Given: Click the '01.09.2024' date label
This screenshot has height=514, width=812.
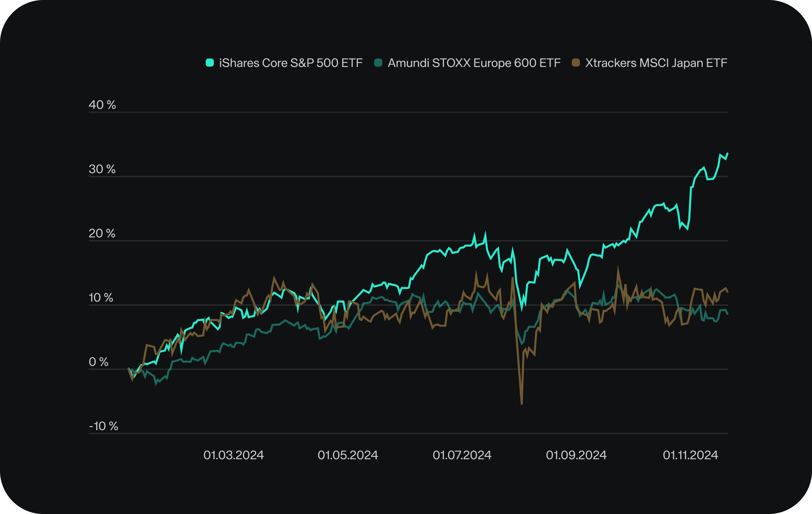Looking at the screenshot, I should pos(576,455).
